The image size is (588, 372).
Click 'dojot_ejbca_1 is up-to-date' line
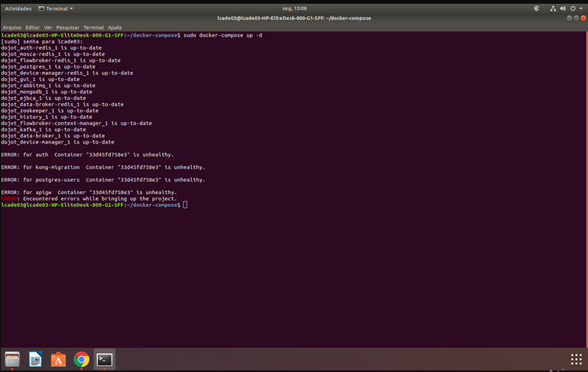click(44, 98)
